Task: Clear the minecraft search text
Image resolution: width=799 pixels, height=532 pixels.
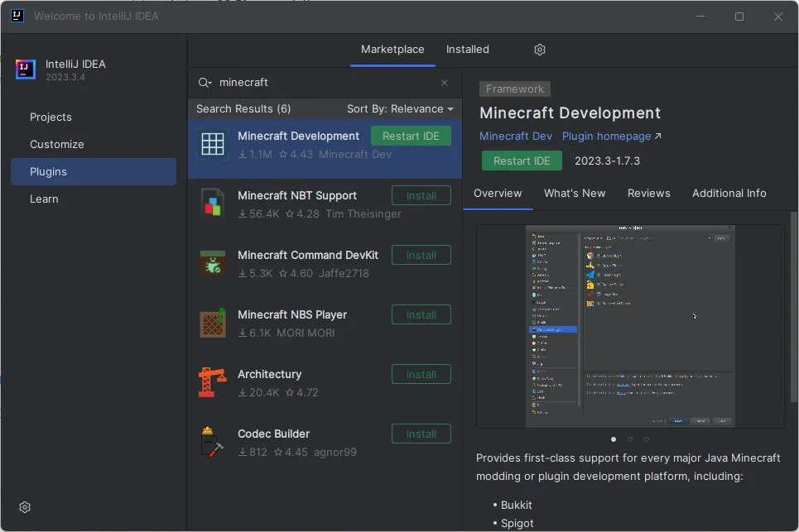Action: coord(445,83)
